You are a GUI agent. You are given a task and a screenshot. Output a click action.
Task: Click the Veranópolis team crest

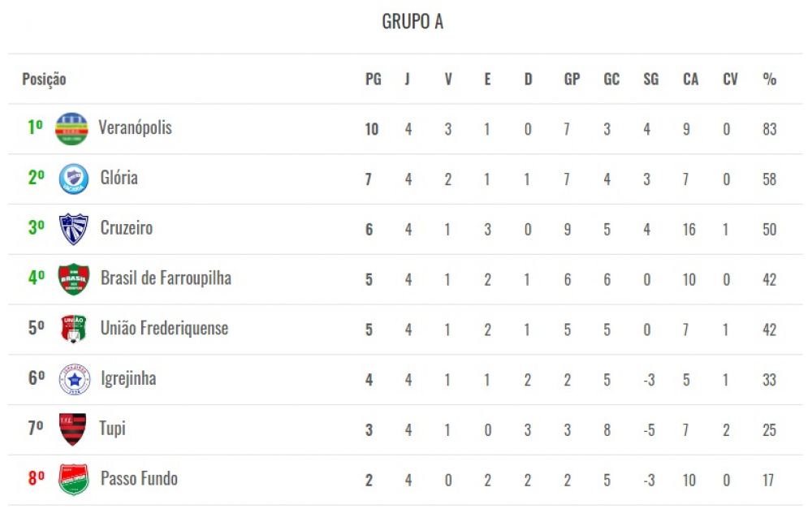71,128
